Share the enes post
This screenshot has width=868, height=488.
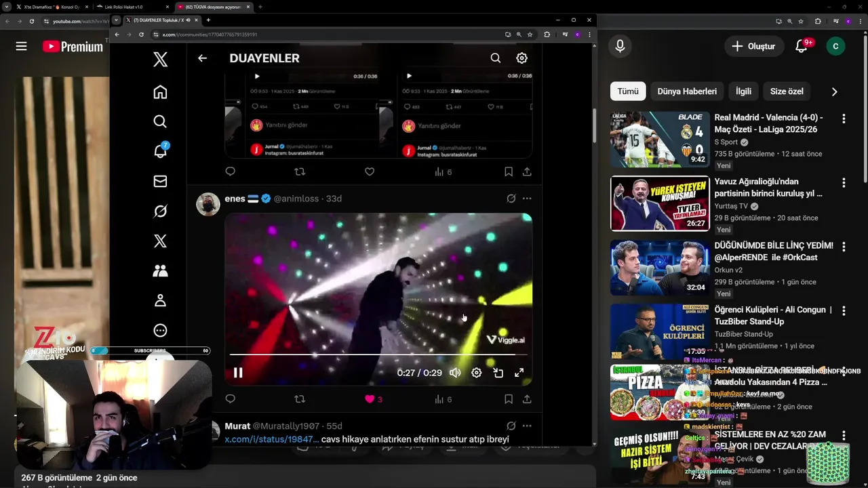pyautogui.click(x=527, y=399)
